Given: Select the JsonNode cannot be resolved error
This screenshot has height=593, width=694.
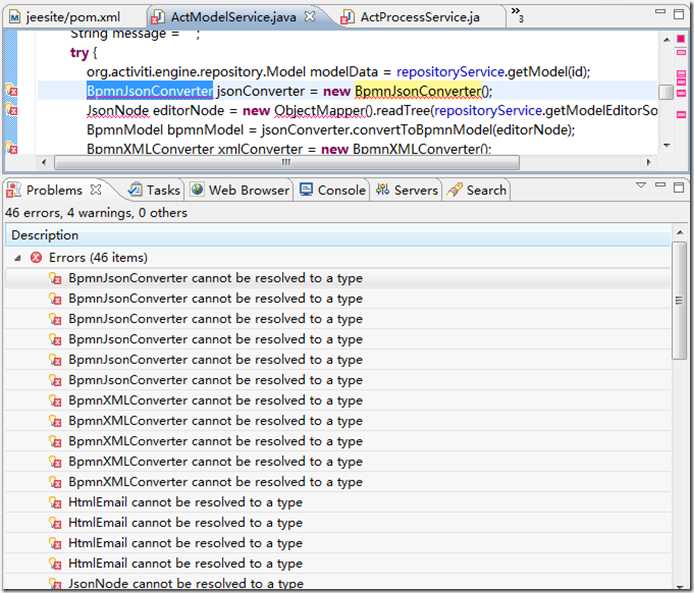Looking at the screenshot, I should pos(338,583).
